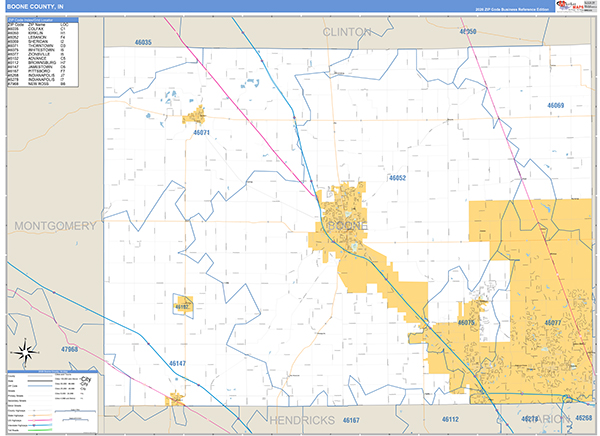Open the ZIP Code index table

pos(43,52)
